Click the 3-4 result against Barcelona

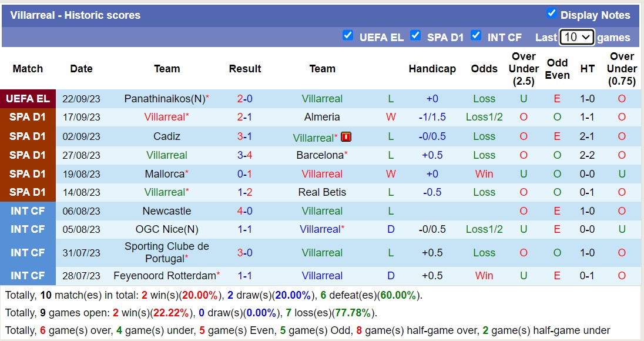245,155
